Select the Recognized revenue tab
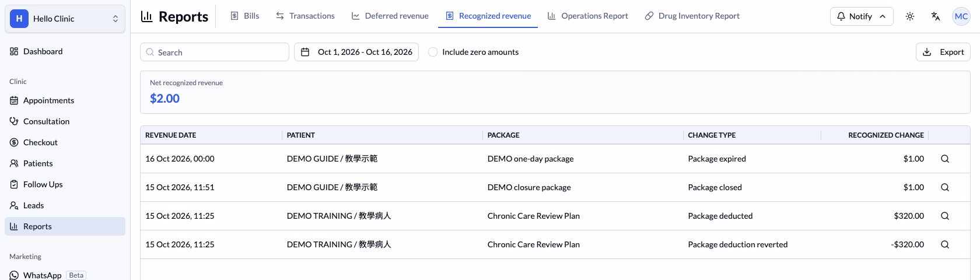 (x=488, y=16)
